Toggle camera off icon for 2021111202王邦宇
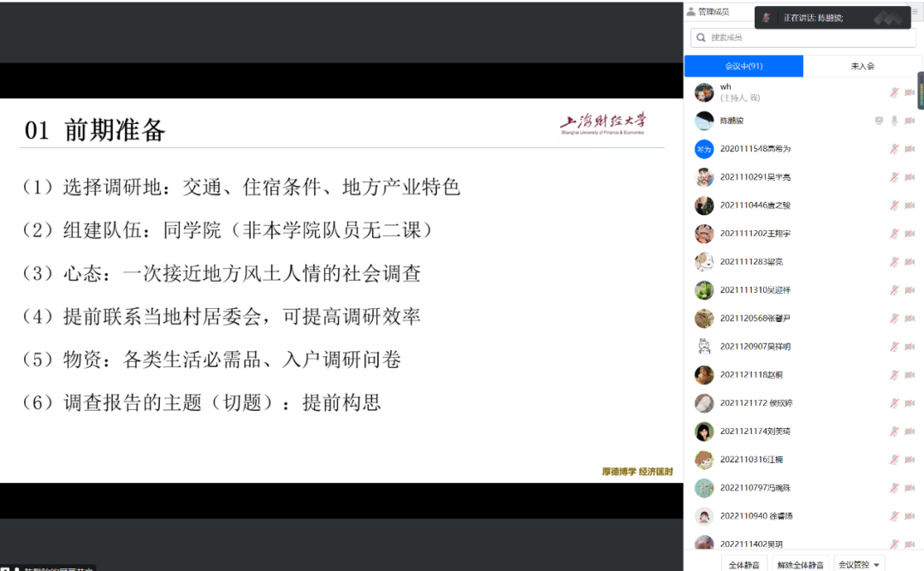This screenshot has width=924, height=571. [x=909, y=232]
